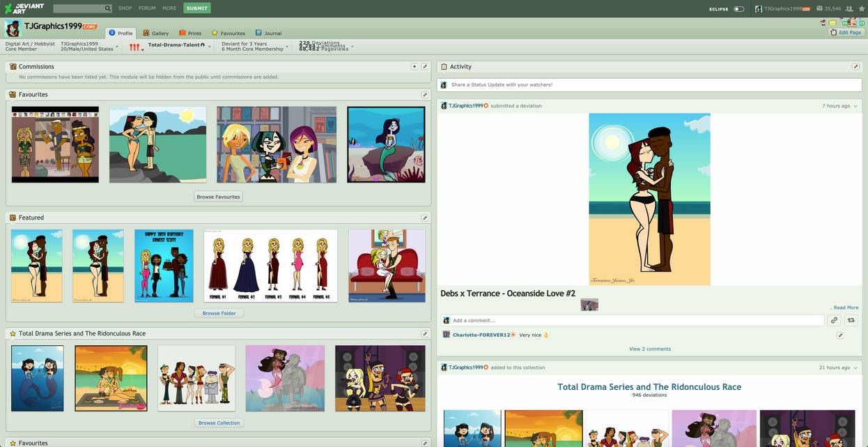Expand the Deviant for 3 Years dropdown
Image resolution: width=868 pixels, height=447 pixels.
click(287, 47)
